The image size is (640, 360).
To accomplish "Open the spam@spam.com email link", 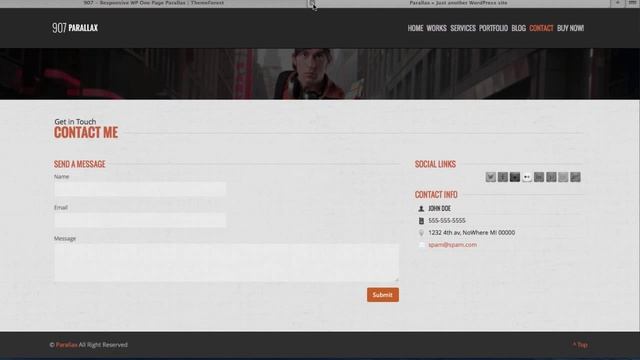I will (453, 245).
